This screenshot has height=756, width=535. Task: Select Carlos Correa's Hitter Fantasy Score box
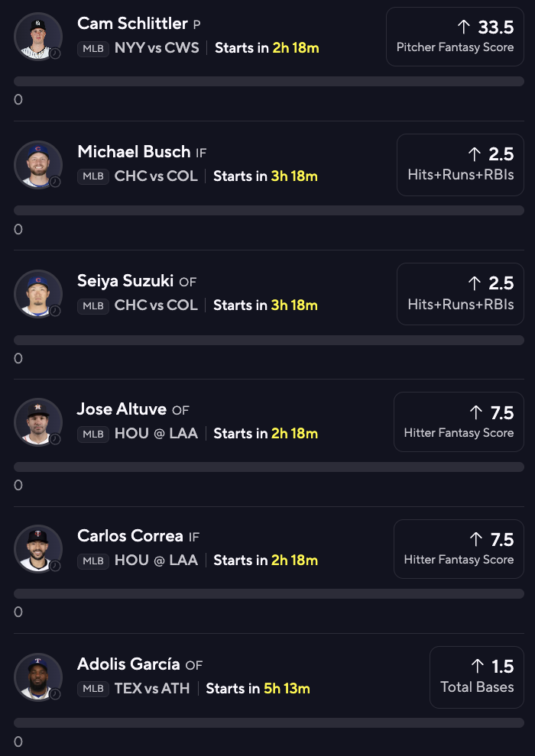point(459,549)
